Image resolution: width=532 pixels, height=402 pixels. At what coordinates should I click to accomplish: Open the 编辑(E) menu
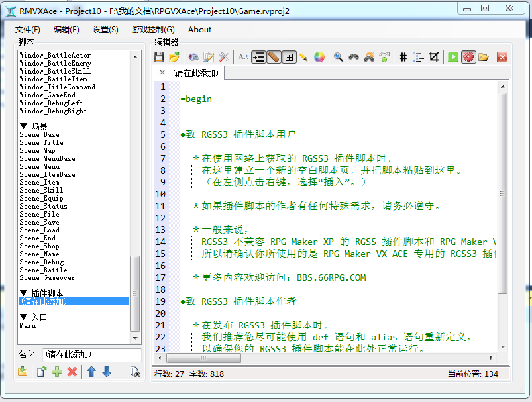tap(66, 30)
